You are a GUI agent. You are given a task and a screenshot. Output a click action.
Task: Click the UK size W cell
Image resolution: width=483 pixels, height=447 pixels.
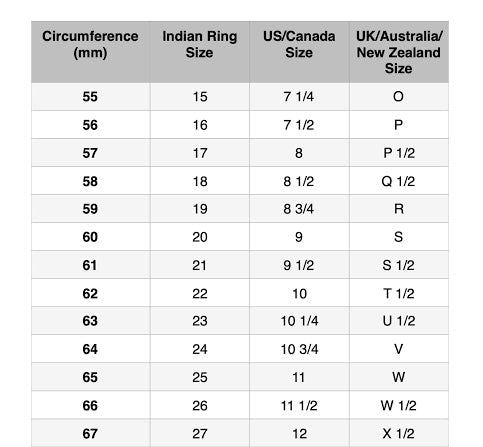tap(399, 377)
